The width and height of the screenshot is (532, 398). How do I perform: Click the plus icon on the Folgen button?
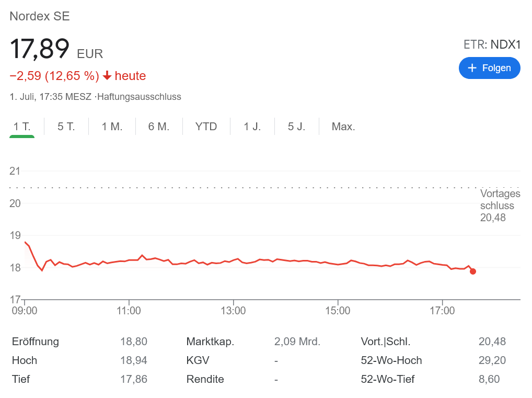pyautogui.click(x=473, y=68)
